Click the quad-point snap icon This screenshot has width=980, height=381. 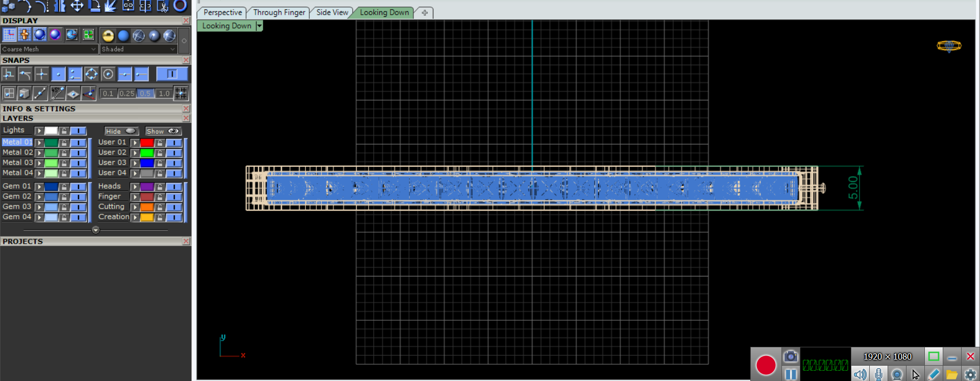click(x=91, y=74)
